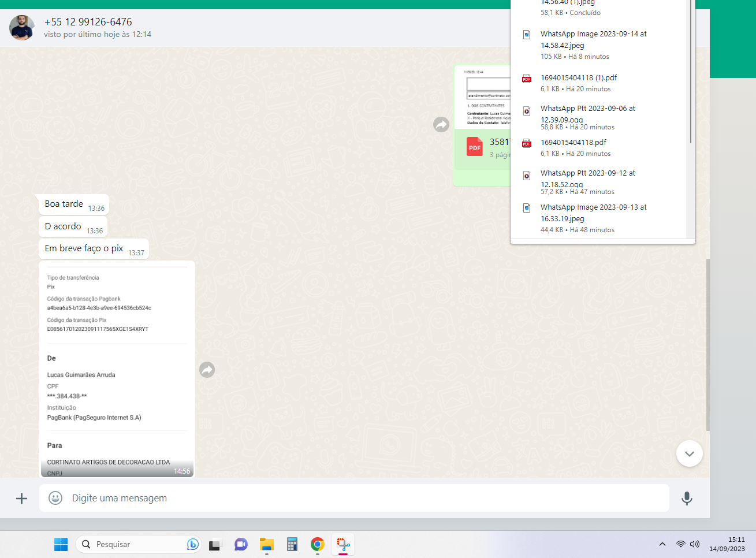Open Wi-Fi network settings in tray

coord(681,544)
